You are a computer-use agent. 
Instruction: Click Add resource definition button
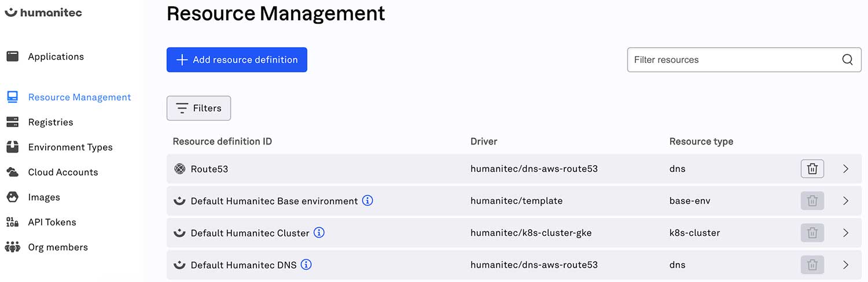(x=237, y=60)
